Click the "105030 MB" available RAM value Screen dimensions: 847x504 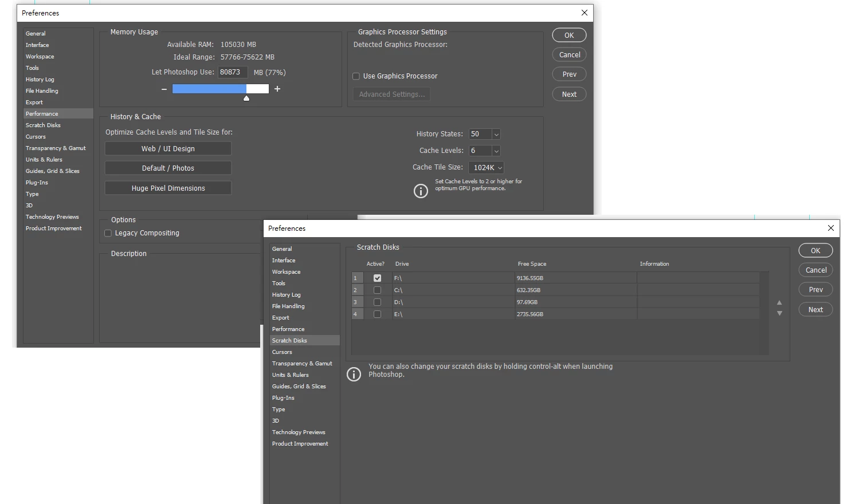238,45
